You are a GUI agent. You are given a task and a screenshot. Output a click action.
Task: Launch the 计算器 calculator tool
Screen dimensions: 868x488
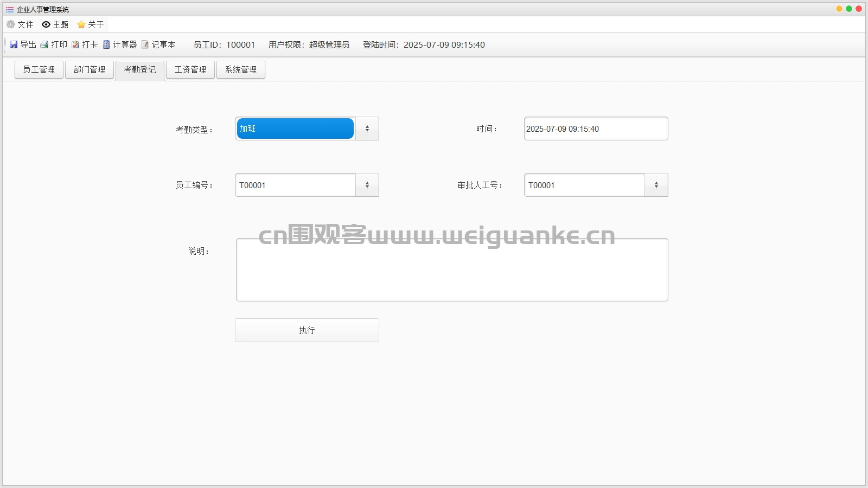(120, 44)
